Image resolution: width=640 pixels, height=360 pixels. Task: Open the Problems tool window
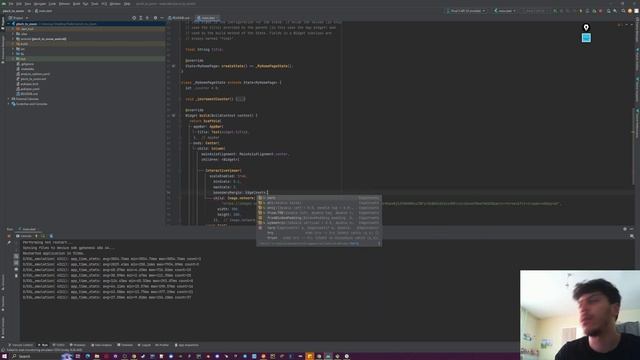(x=78, y=345)
